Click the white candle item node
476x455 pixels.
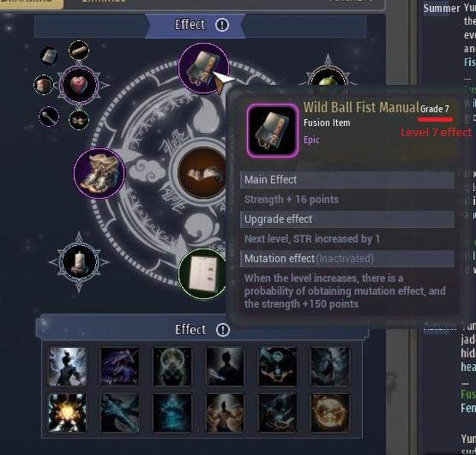pos(79,262)
